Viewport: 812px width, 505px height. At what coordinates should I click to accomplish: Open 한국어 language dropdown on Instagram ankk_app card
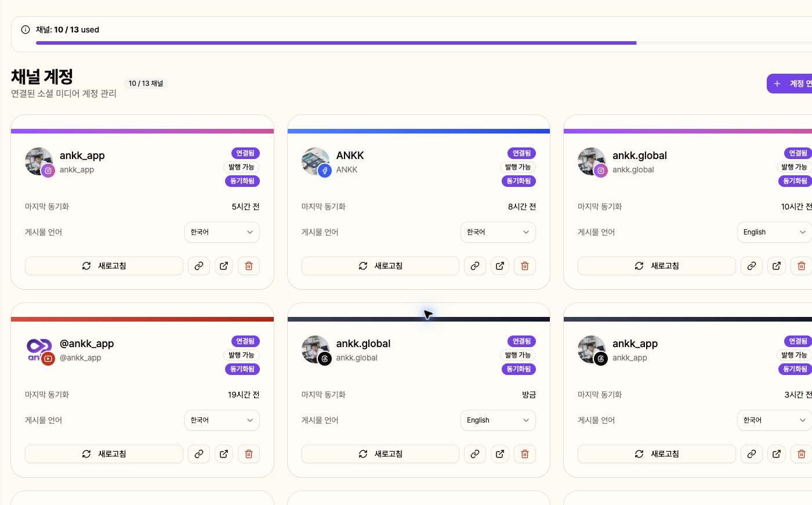222,232
